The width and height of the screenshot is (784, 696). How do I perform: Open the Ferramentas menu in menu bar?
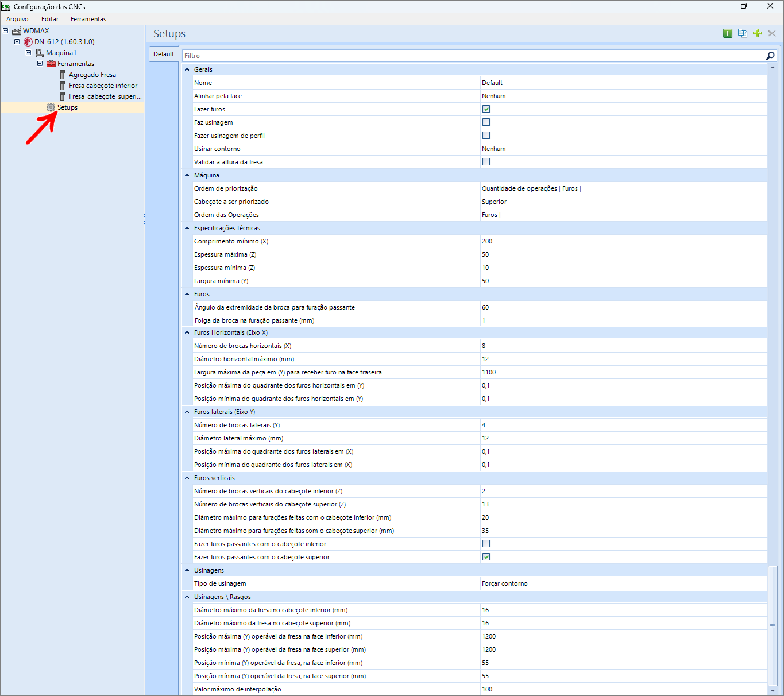pos(88,19)
